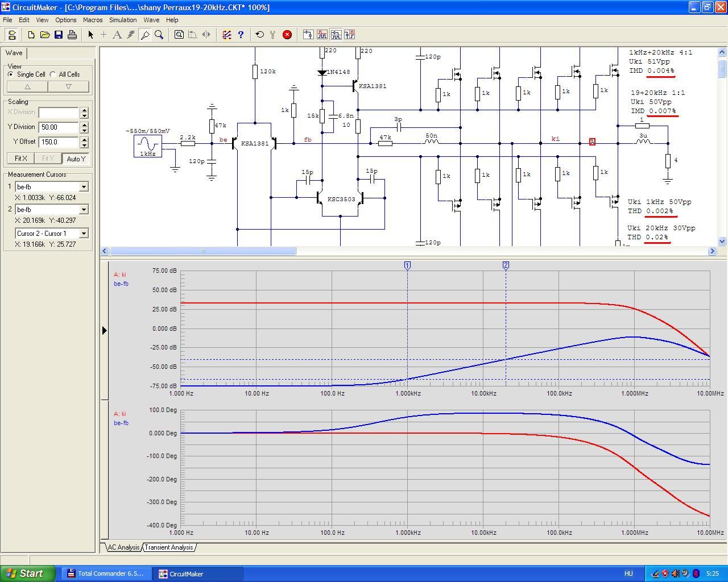
Task: Click the red stop simulation icon
Action: (287, 35)
